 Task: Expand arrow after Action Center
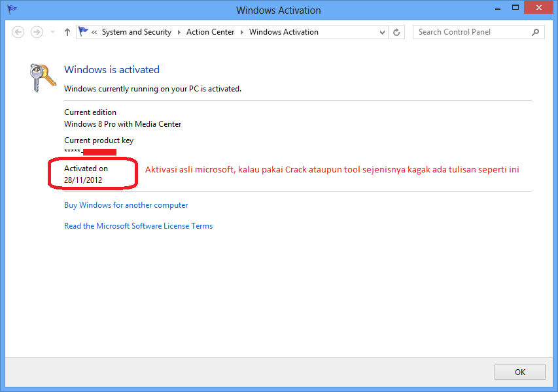[x=242, y=33]
